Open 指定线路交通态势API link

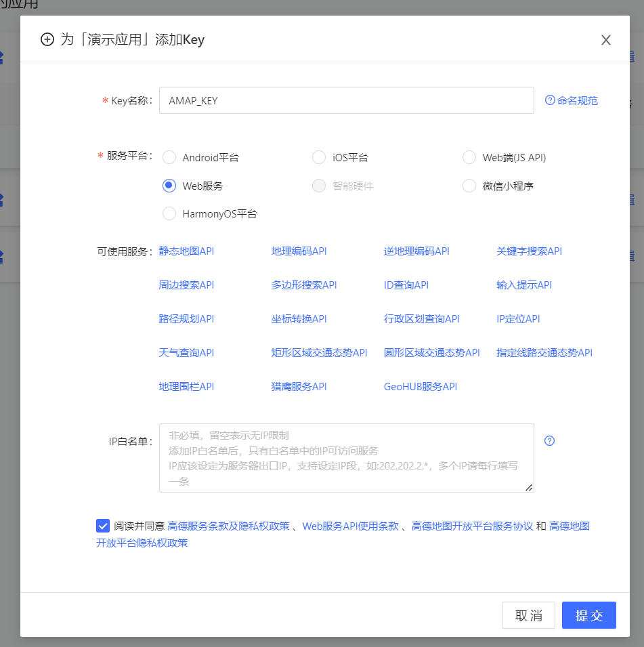[x=544, y=352]
